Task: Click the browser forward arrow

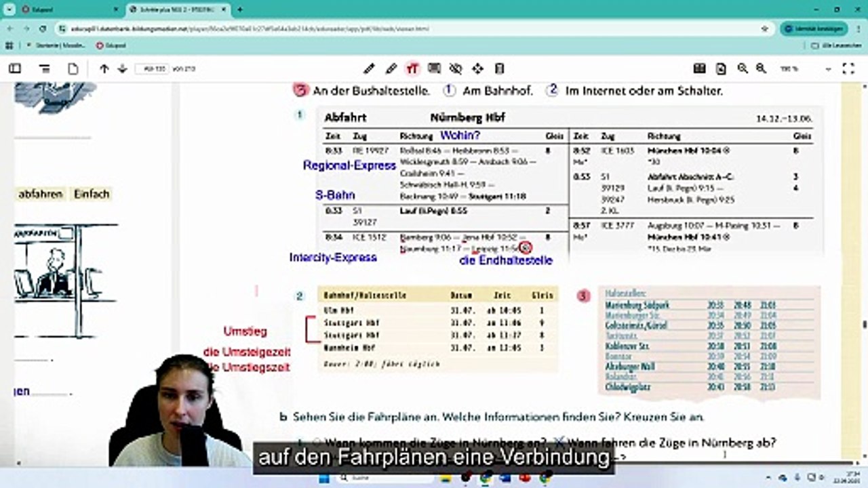Action: point(26,29)
